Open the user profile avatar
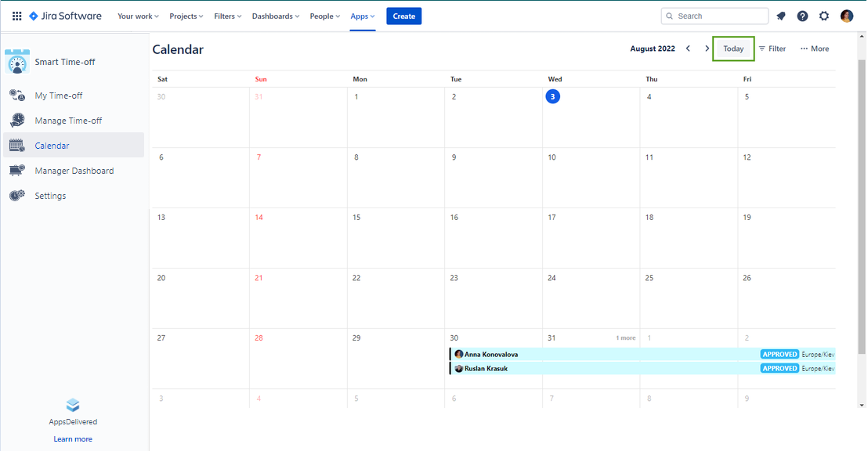The image size is (868, 451). (x=847, y=16)
